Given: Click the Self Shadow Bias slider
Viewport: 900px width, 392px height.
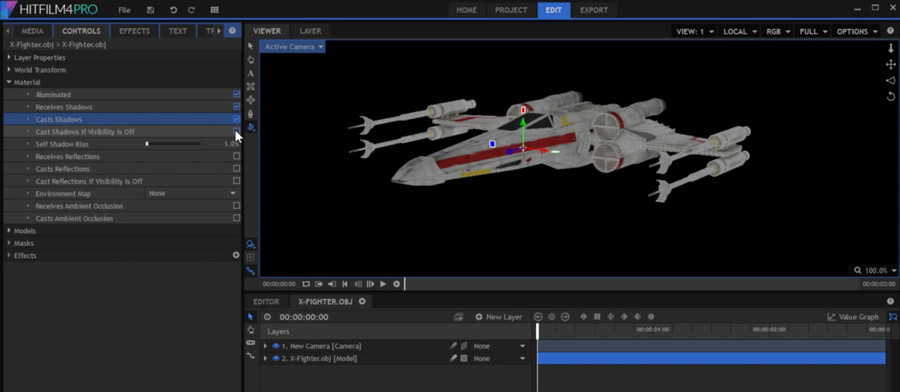Looking at the screenshot, I should (x=173, y=144).
